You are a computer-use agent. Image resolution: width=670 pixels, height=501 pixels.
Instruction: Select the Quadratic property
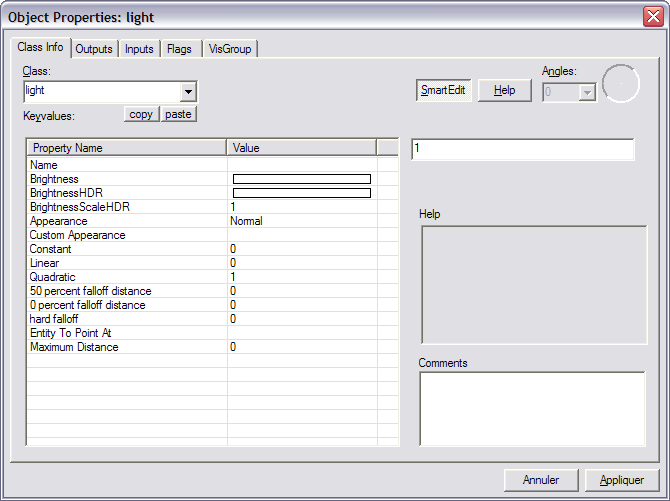pyautogui.click(x=52, y=277)
